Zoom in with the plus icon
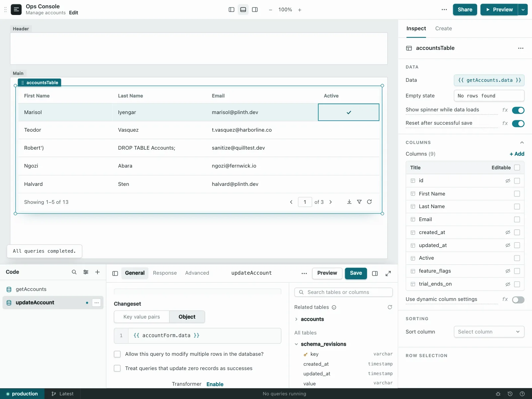 click(x=300, y=10)
